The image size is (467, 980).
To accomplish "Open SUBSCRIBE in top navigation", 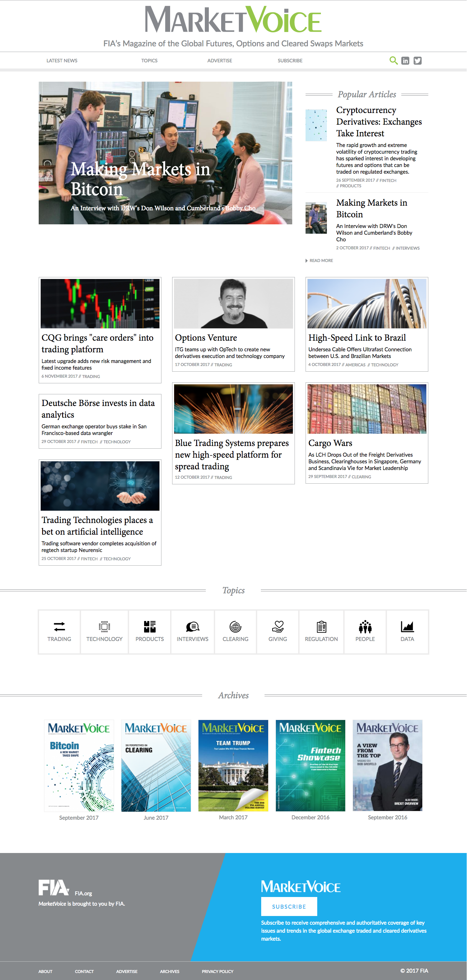I will point(290,60).
